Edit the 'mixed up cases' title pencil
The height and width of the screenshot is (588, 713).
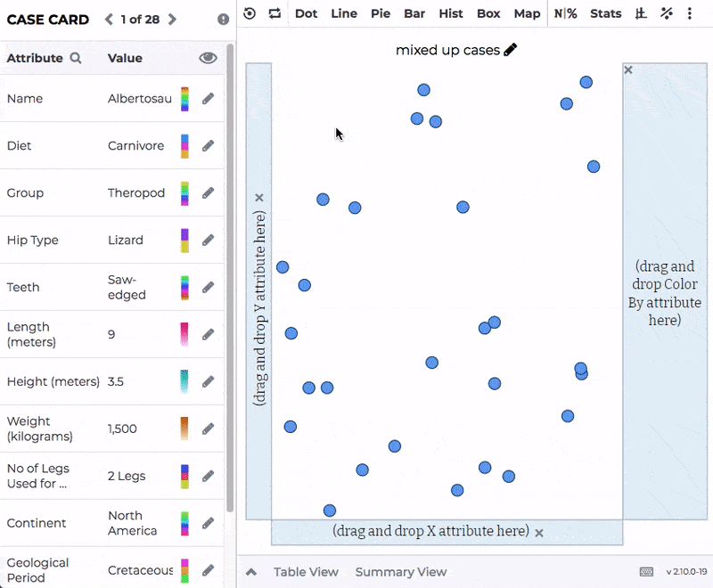point(511,50)
